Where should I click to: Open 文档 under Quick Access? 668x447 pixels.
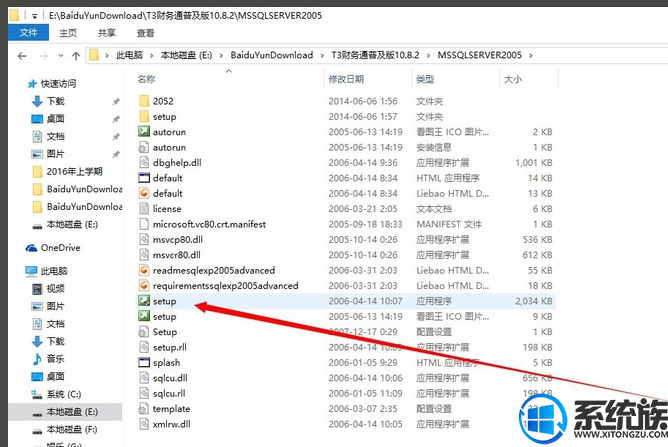[55, 136]
